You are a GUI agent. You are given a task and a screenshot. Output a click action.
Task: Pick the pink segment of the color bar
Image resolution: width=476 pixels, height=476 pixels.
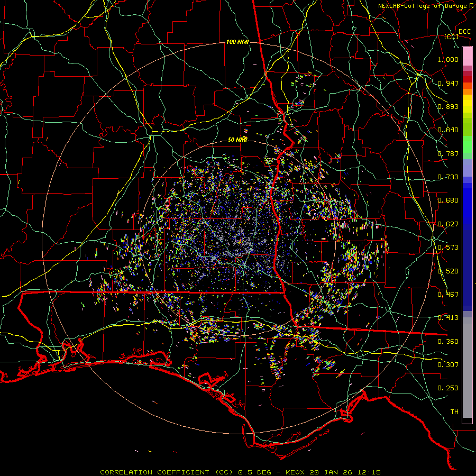click(x=467, y=57)
